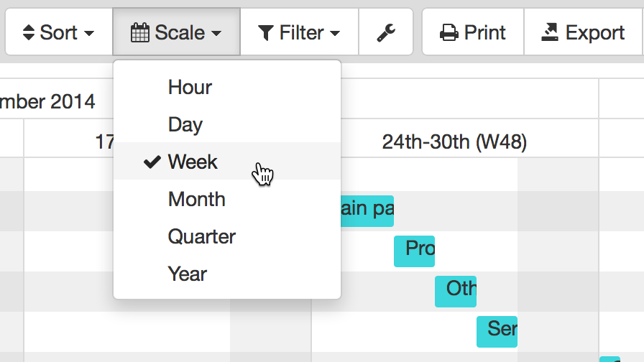Choose Day from the scale menu
The width and height of the screenshot is (644, 362).
point(185,125)
